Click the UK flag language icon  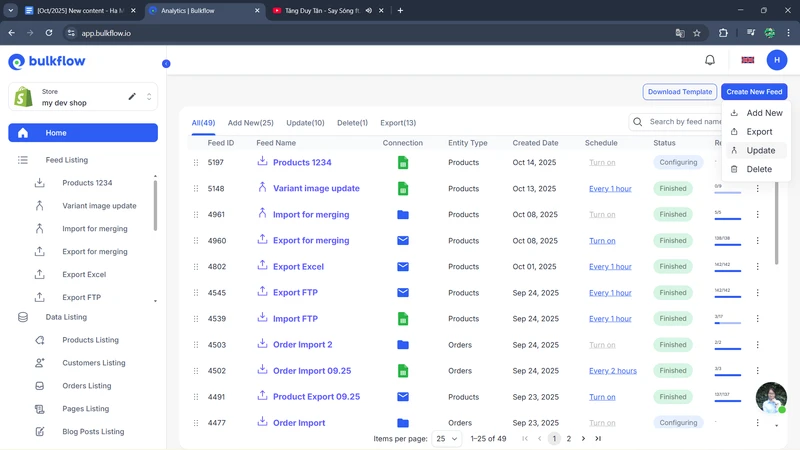(747, 60)
